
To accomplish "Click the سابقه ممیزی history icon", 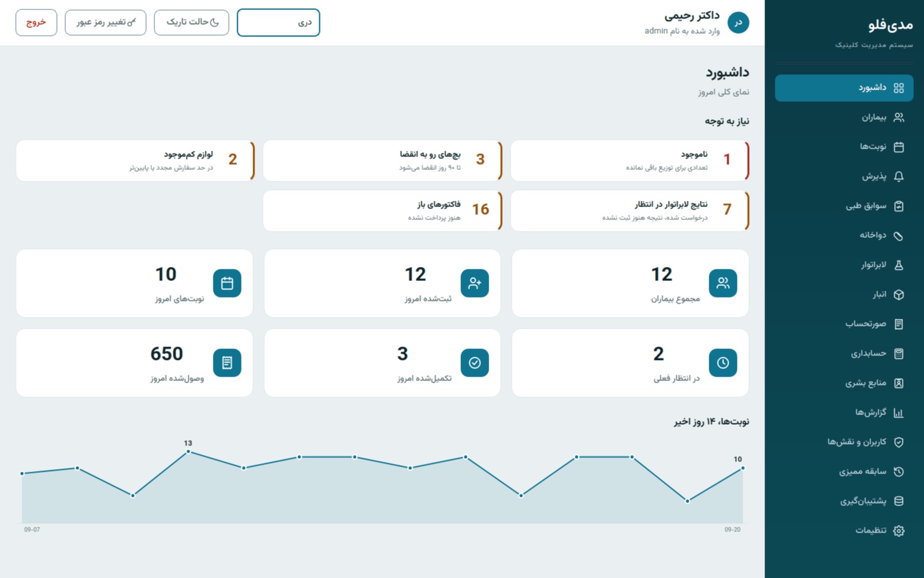I will [899, 471].
